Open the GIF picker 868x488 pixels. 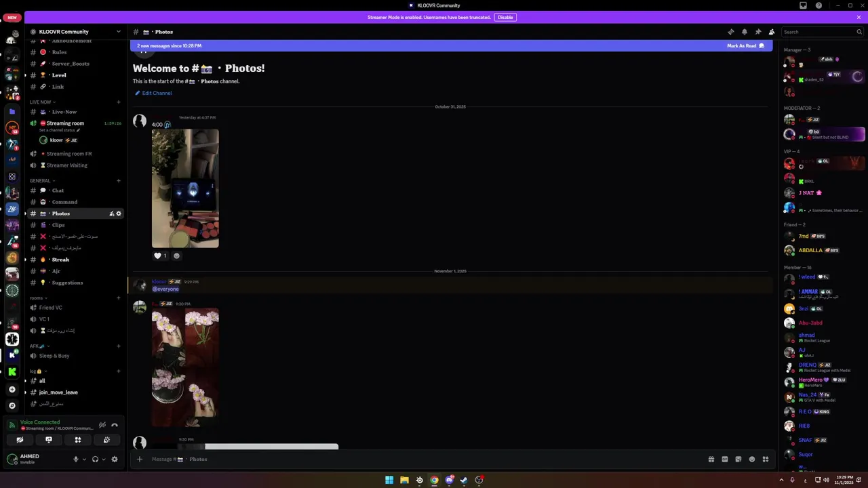tap(725, 459)
